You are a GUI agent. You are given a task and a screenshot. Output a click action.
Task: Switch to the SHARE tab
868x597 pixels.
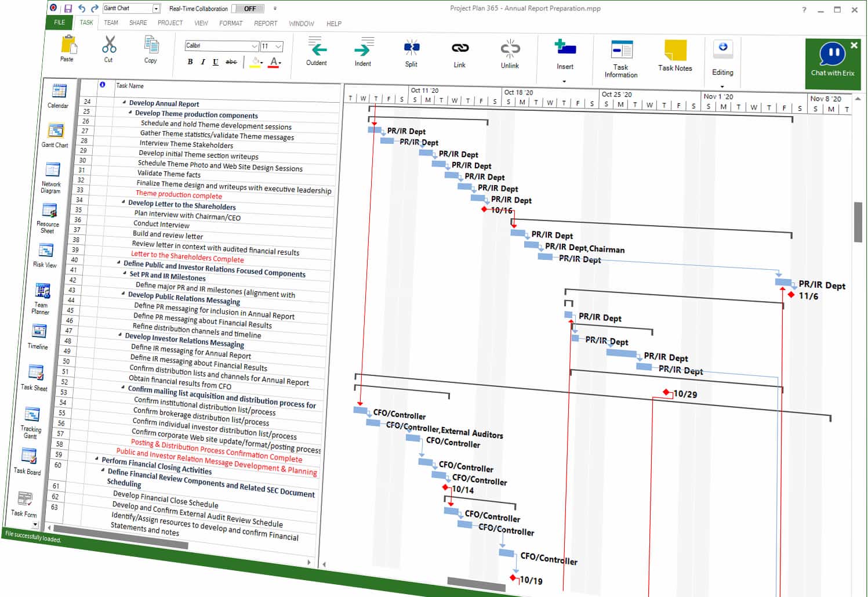138,23
